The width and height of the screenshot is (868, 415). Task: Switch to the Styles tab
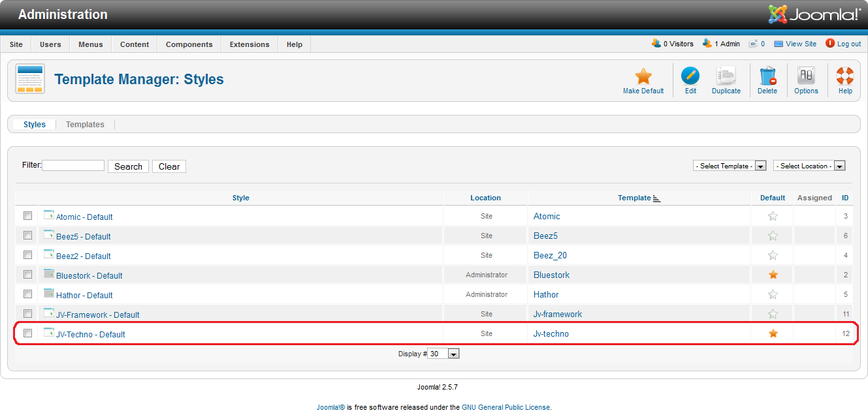pyautogui.click(x=35, y=124)
